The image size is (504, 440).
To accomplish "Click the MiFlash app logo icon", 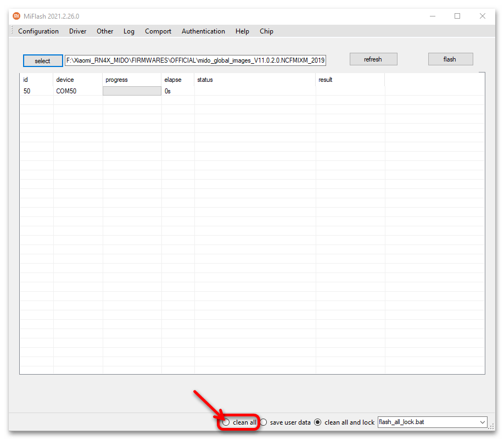I will click(16, 16).
